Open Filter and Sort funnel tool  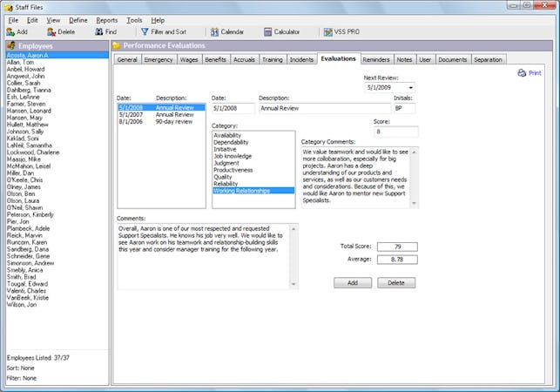pyautogui.click(x=145, y=31)
